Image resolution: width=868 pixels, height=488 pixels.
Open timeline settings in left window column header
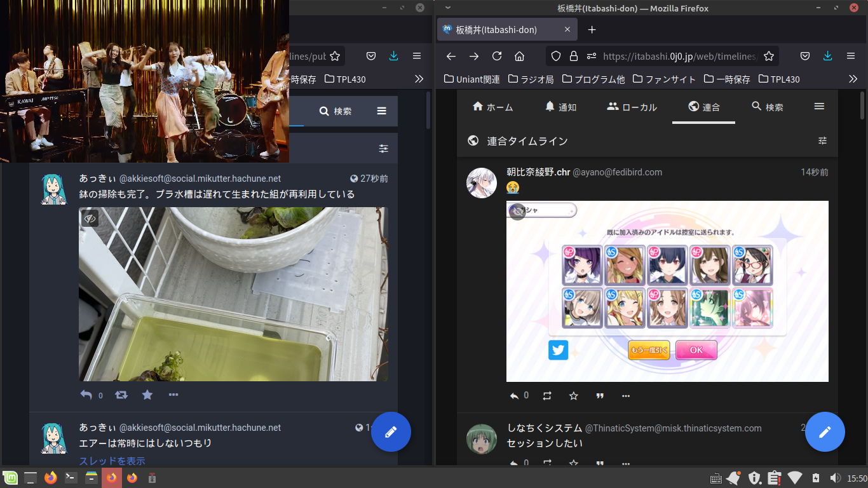point(383,148)
